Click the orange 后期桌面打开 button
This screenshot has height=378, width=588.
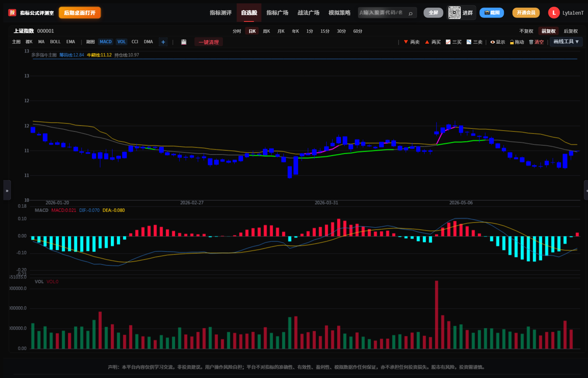80,13
